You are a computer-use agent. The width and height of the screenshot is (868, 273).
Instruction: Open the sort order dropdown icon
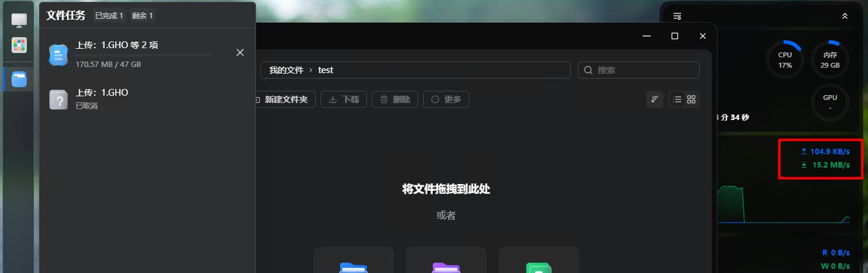655,99
